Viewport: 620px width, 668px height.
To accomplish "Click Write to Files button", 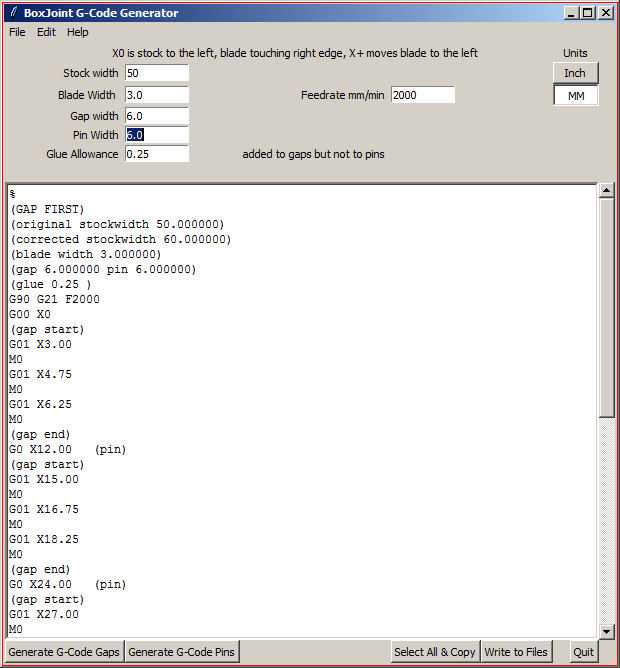I will tap(516, 652).
